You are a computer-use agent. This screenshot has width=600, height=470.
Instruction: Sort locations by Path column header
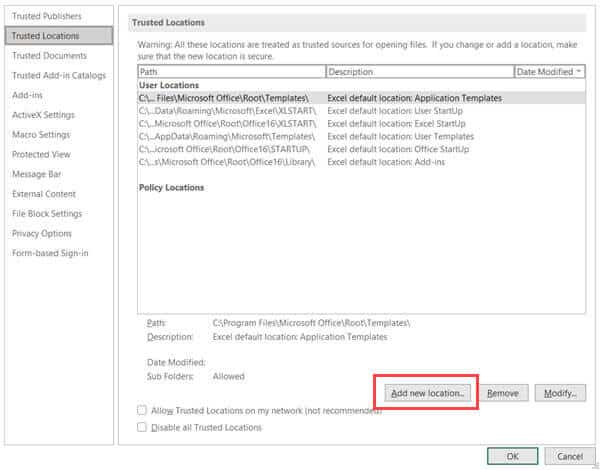tap(230, 72)
